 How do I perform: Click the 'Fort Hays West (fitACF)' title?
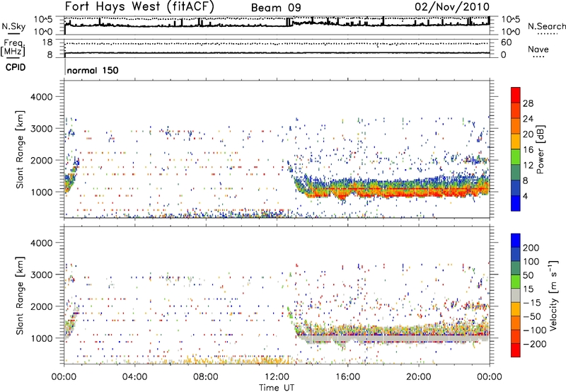pyautogui.click(x=139, y=7)
